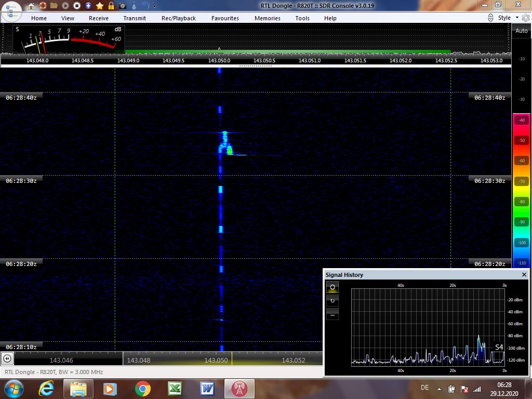
Task: Click the -40 level marker on colour scale
Action: [x=522, y=120]
